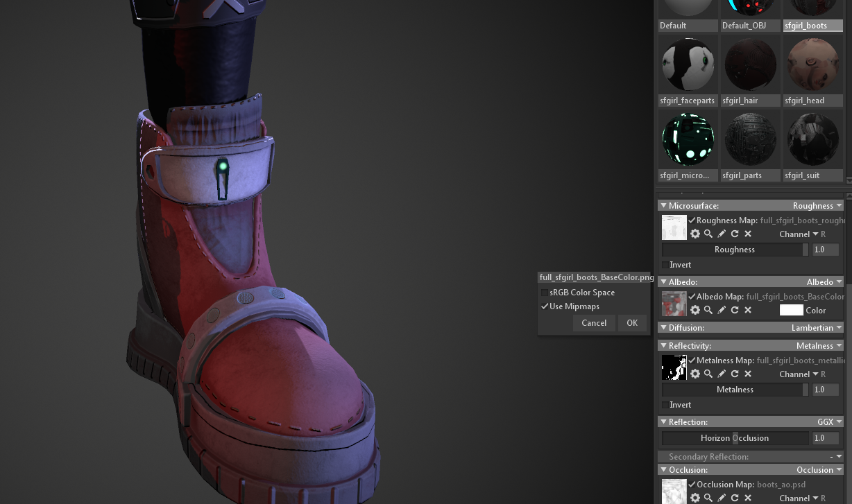Open Roughness Map texture settings gear

[695, 234]
